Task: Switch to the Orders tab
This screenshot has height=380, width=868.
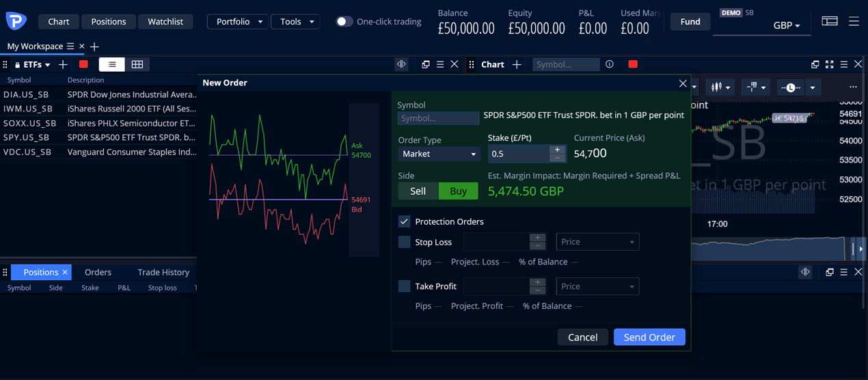Action: click(98, 272)
